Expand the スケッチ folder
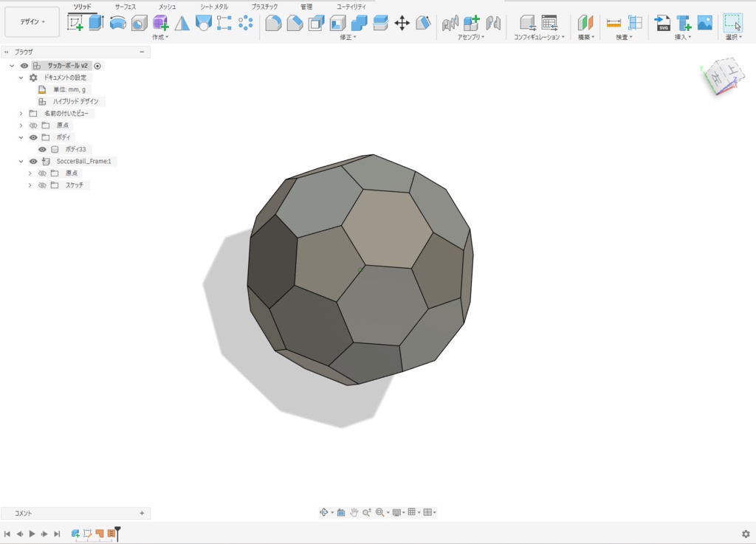This screenshot has width=756, height=544. point(30,185)
